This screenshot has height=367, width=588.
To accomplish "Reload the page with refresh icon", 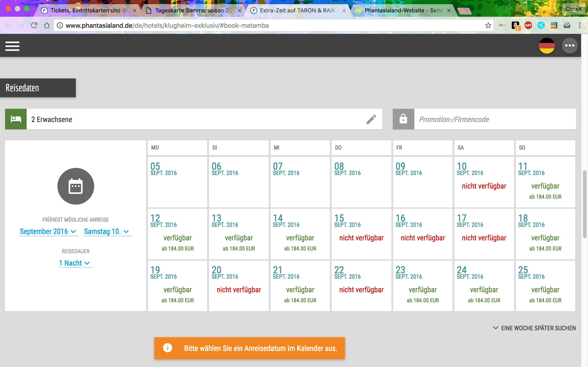I will pos(34,25).
